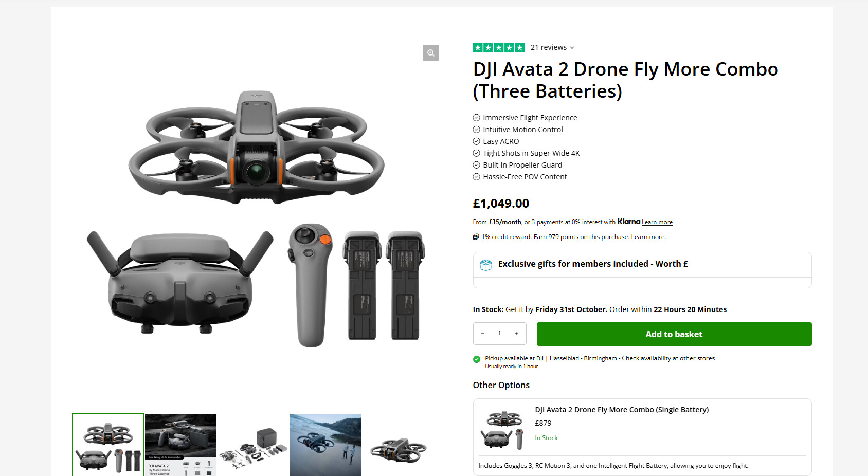Screen dimensions: 868x476
Task: Click the gift box icon
Action: coord(485,265)
